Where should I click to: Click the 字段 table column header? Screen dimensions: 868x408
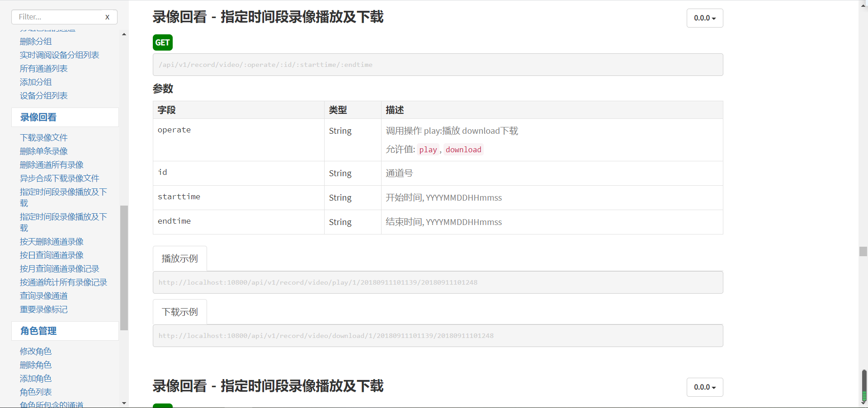tap(238, 110)
